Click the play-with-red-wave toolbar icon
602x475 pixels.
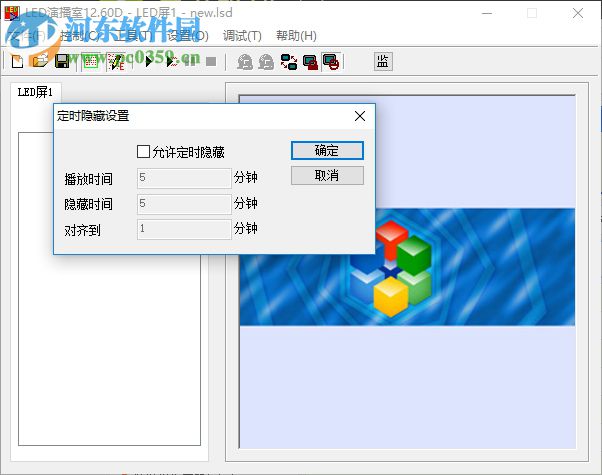pyautogui.click(x=172, y=61)
